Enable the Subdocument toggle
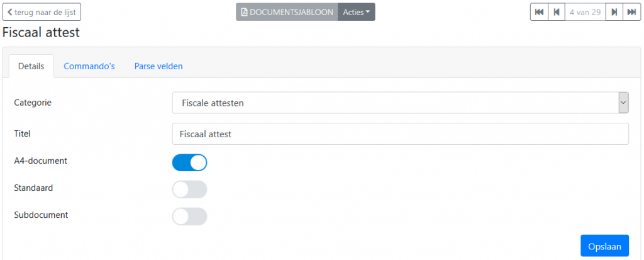This screenshot has height=260, width=644. 190,217
